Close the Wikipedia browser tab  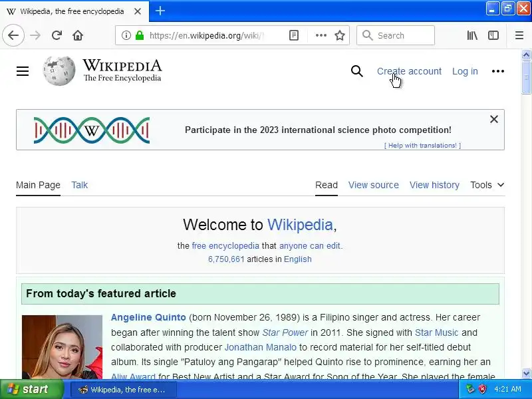[x=138, y=11]
